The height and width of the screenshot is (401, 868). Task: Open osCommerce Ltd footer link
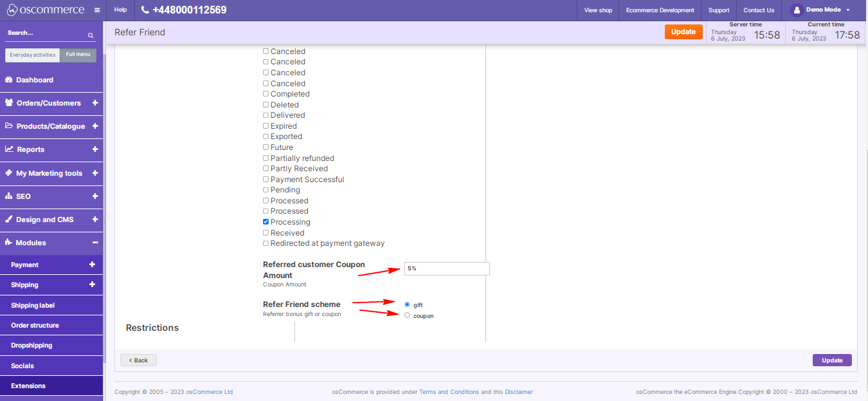(x=210, y=391)
